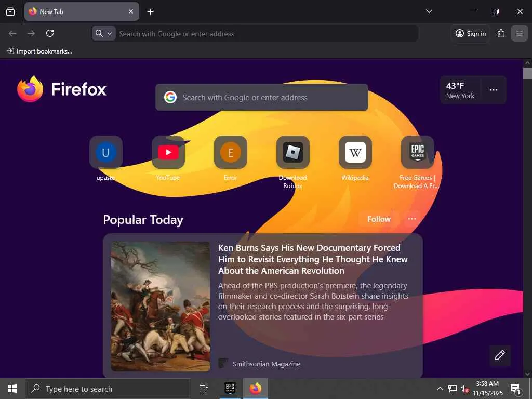Image resolution: width=532 pixels, height=399 pixels.
Task: Click scrollbar down arrow at bottom
Action: (x=527, y=374)
